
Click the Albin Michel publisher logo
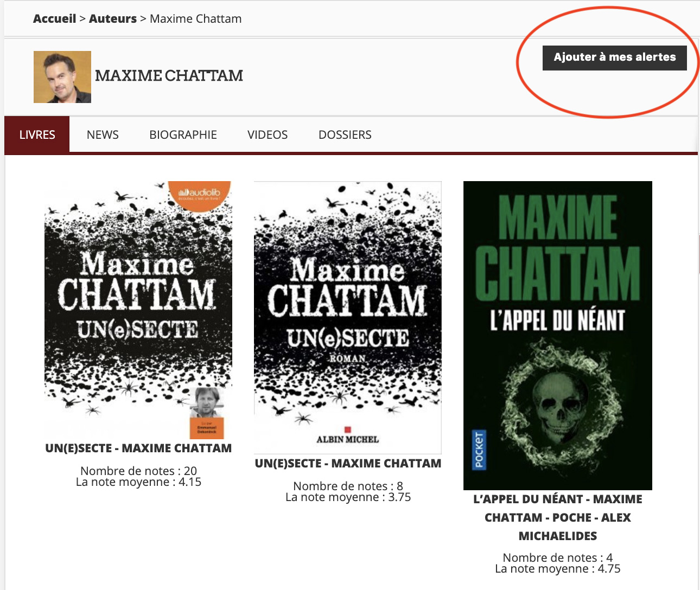click(x=348, y=437)
